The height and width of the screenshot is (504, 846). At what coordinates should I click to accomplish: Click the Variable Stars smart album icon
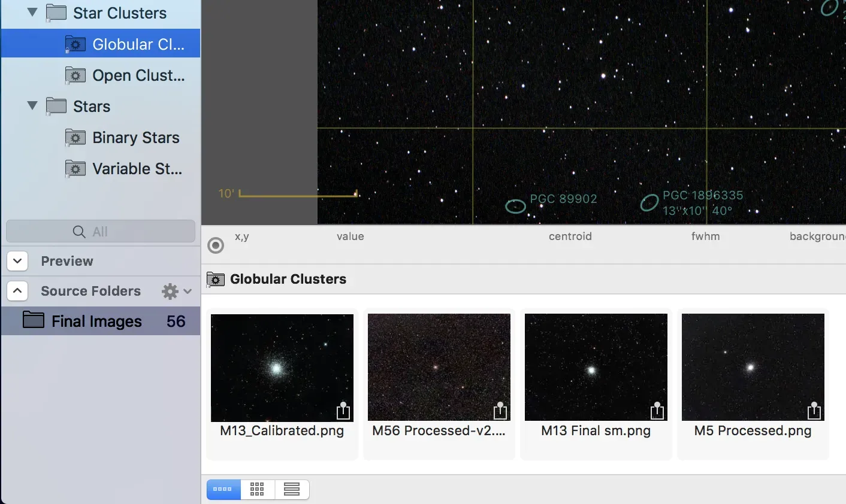74,168
